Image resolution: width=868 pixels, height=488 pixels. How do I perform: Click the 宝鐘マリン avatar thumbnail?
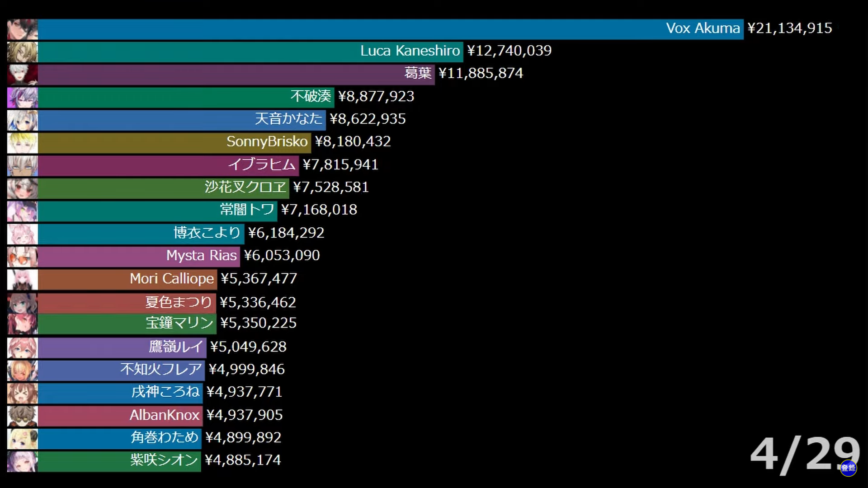[22, 324]
